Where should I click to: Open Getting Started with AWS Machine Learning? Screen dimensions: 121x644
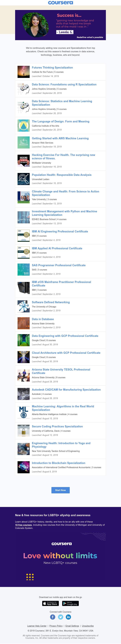tap(60, 138)
